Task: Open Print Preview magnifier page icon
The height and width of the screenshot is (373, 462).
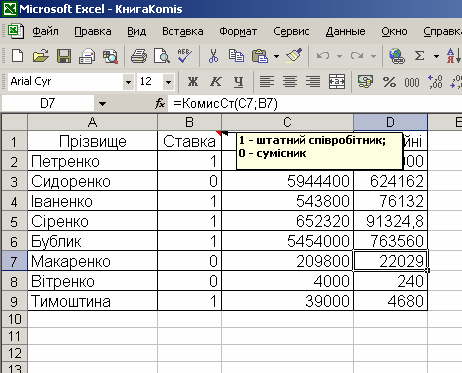Action: pos(162,56)
